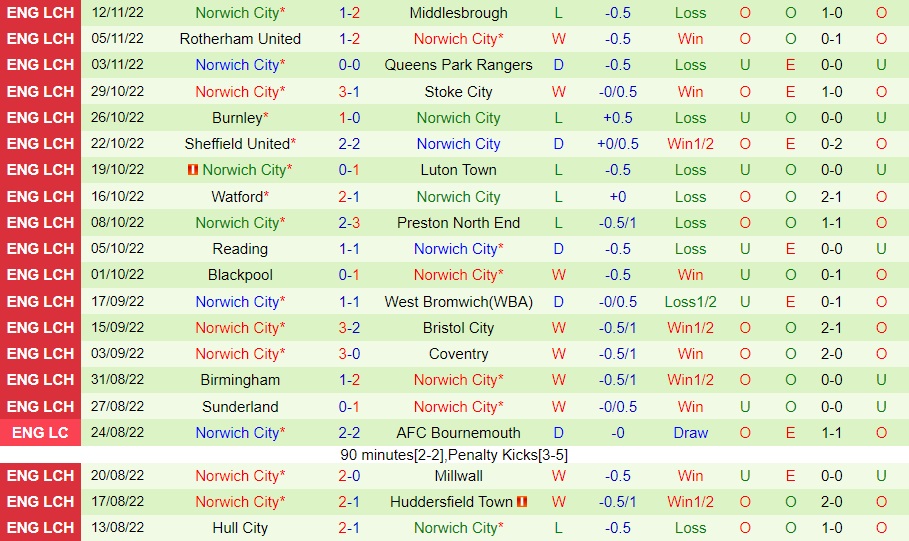Open the West Bromwich(WBA) team page

tap(458, 302)
